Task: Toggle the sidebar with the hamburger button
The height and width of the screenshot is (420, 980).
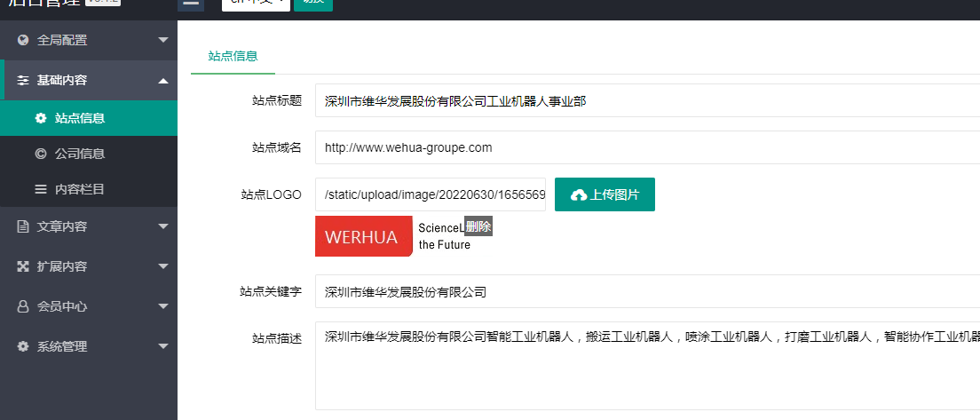Action: [191, 4]
